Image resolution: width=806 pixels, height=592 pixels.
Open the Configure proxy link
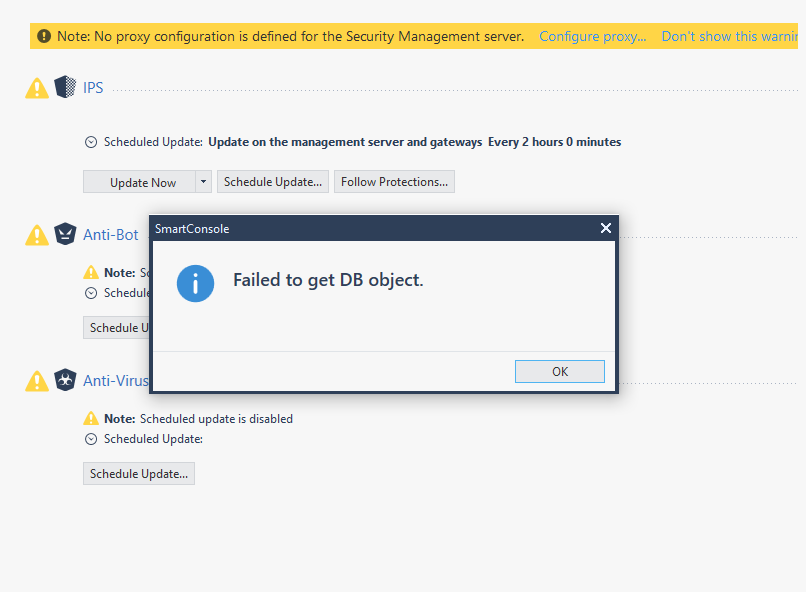(x=593, y=36)
